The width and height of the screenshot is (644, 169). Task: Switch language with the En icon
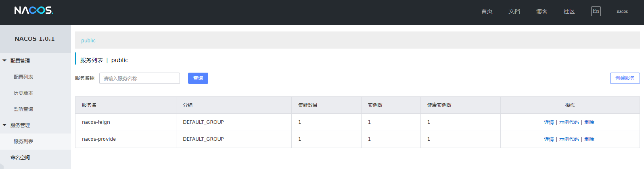[x=596, y=11]
